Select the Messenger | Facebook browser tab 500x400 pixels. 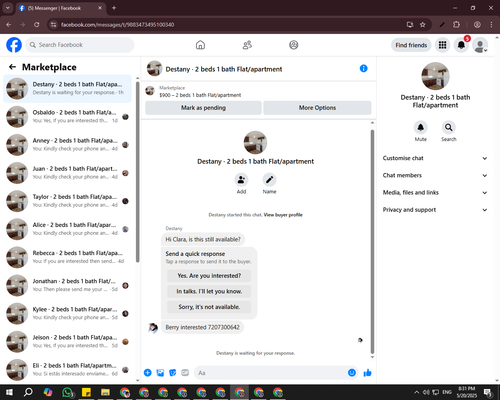(61, 8)
